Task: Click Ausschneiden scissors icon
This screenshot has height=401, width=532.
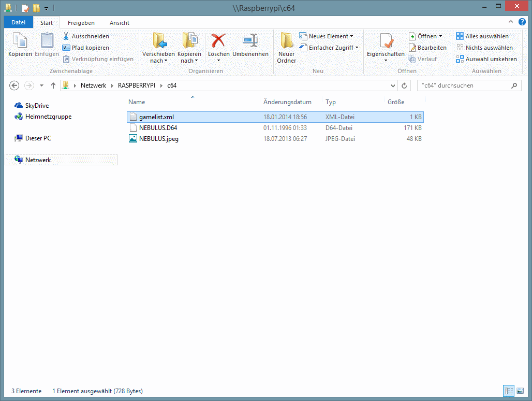Action: click(x=66, y=36)
